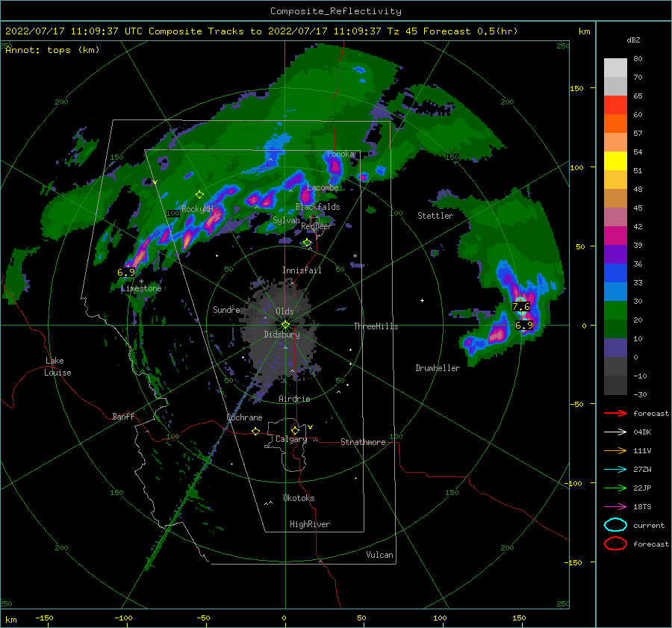
Task: Click the Lake Louise label
Action: point(57,367)
